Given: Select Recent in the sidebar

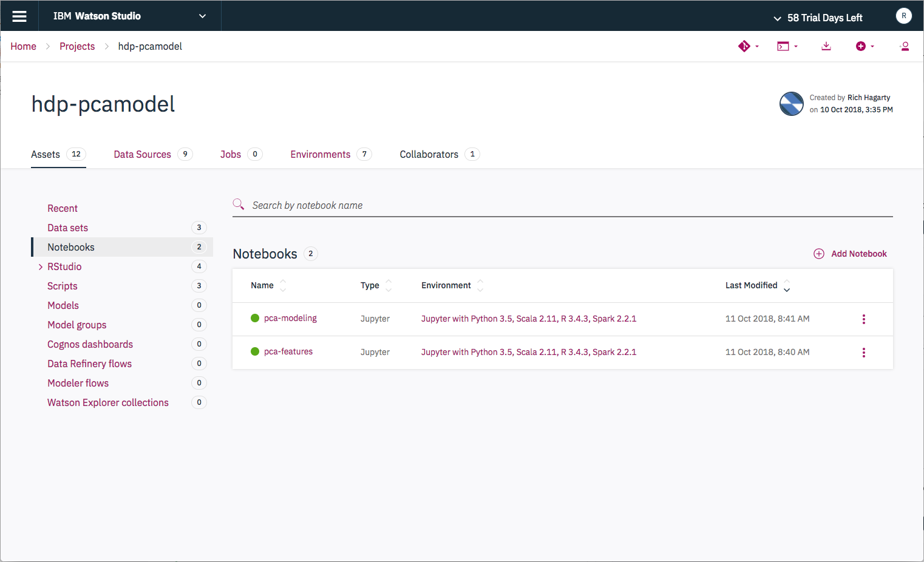Looking at the screenshot, I should [x=63, y=208].
